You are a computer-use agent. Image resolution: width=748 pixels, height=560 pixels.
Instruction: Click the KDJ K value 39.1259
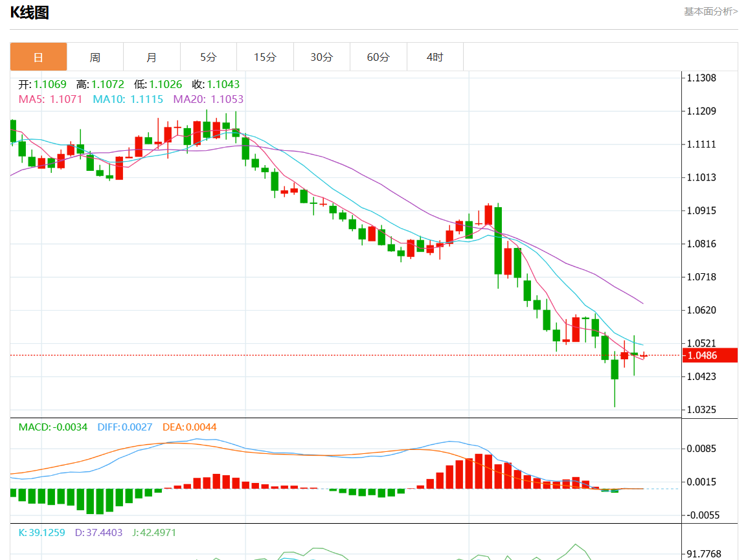click(x=41, y=533)
